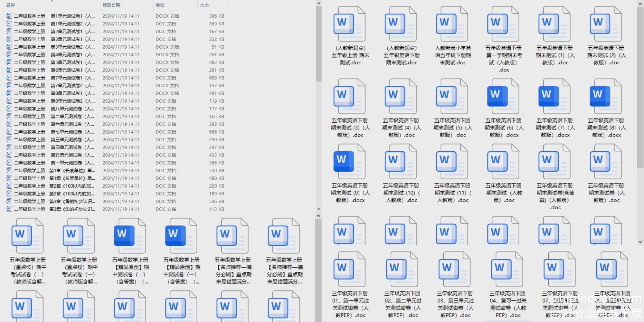Viewport: 644px width, 322px height.
Task: Click the 五年级英语下册 icon pane scroll-down arrow
Action: click(x=640, y=242)
